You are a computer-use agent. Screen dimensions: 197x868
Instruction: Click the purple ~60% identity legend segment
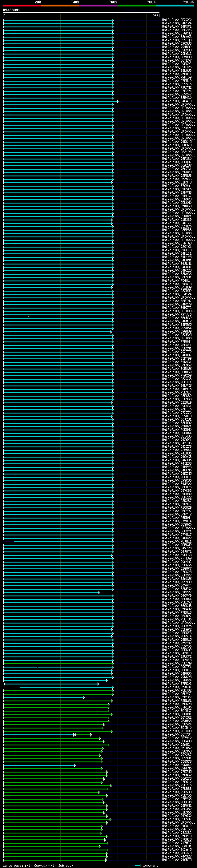(x=99, y=6)
